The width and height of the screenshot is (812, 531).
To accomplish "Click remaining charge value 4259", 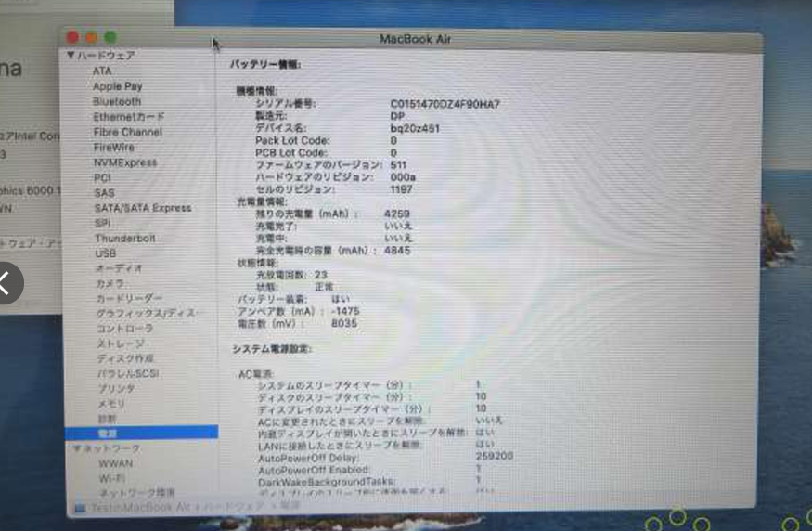I will click(x=397, y=214).
